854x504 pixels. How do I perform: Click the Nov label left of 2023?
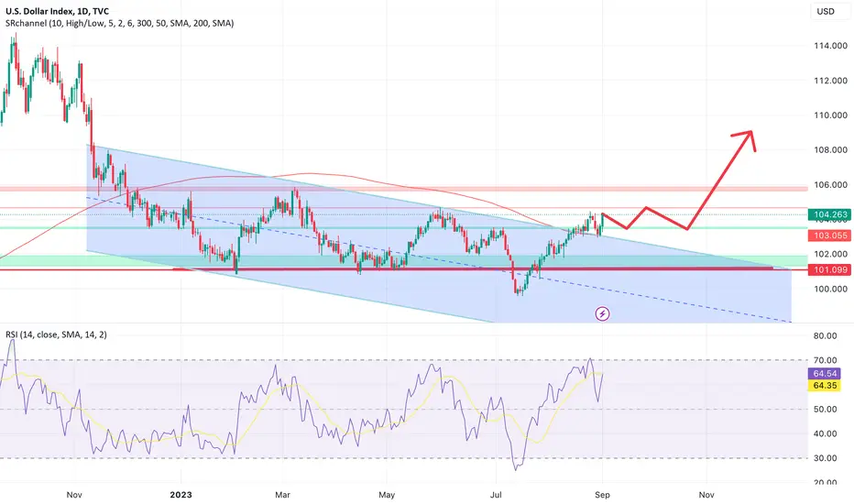pyautogui.click(x=74, y=495)
